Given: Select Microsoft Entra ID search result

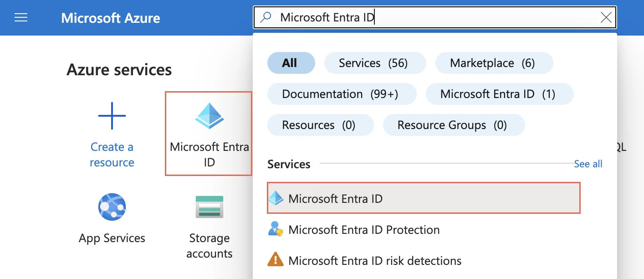Looking at the screenshot, I should (x=335, y=198).
